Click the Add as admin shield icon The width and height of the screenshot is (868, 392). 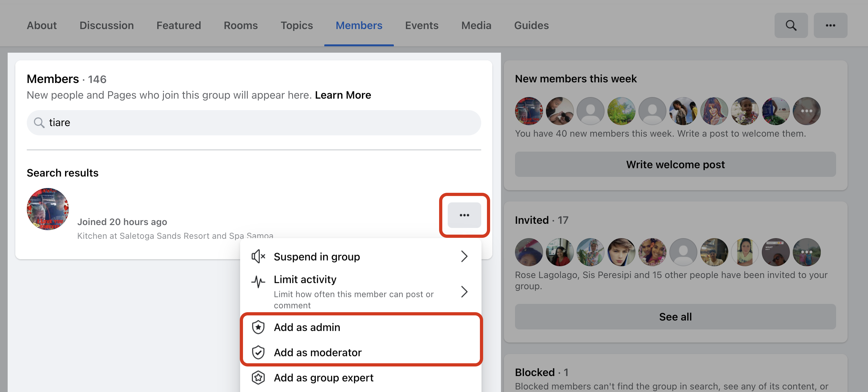coord(258,327)
